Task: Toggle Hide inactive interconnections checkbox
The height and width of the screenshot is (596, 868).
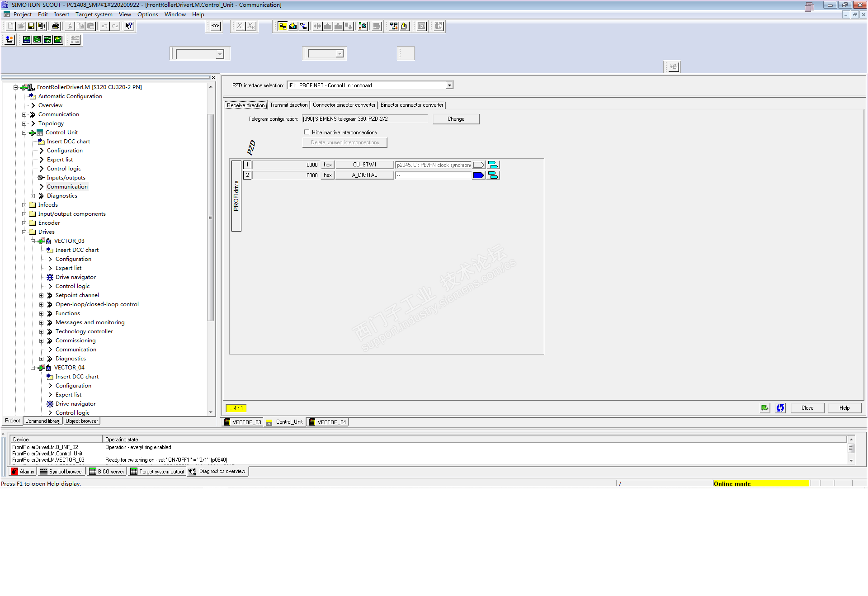Action: click(x=307, y=132)
